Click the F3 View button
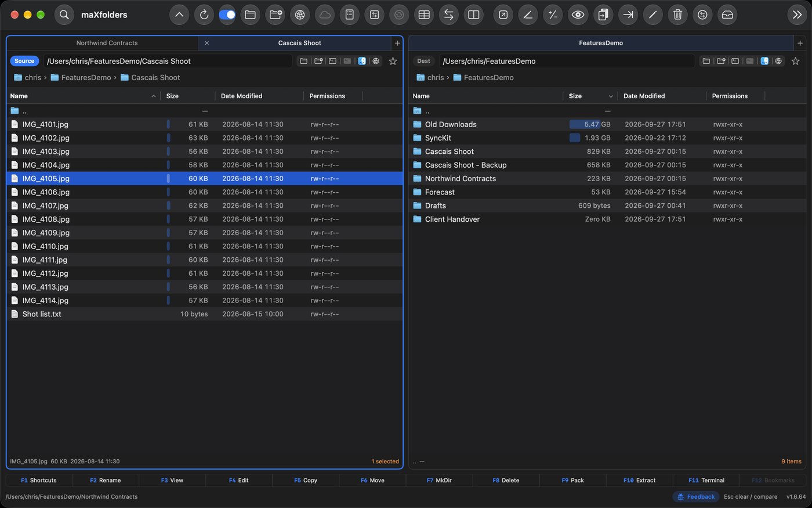Image resolution: width=812 pixels, height=508 pixels. coord(172,480)
